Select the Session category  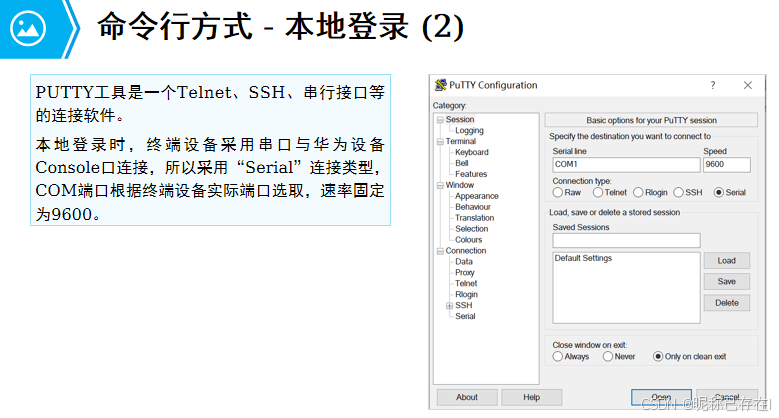pyautogui.click(x=460, y=119)
